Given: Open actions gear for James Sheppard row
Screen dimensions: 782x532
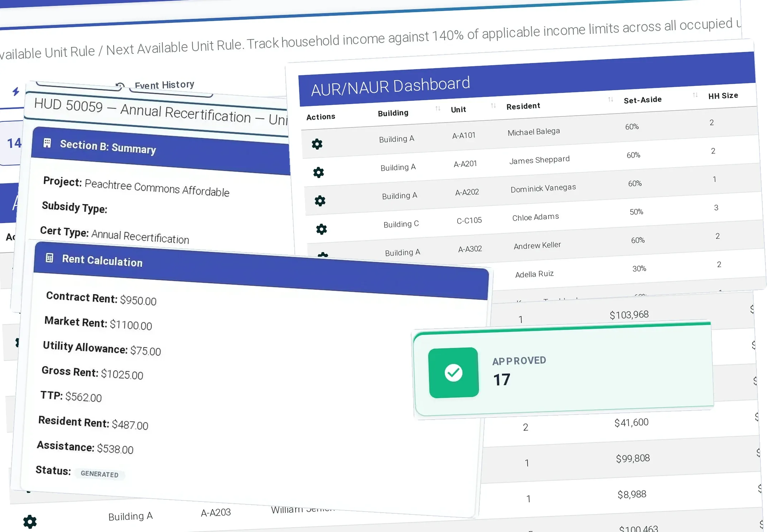Looking at the screenshot, I should pyautogui.click(x=318, y=173).
